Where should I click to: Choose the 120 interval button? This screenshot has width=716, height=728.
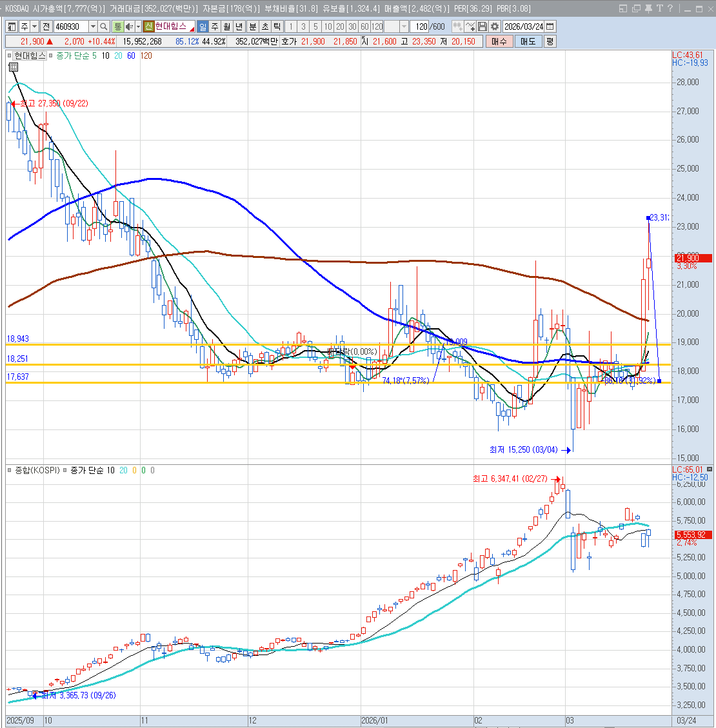coord(377,26)
